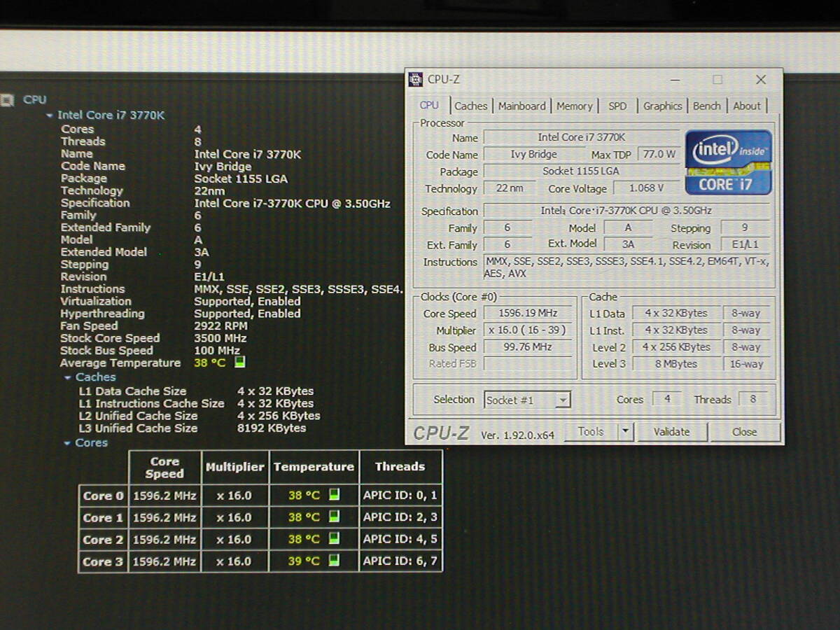840x630 pixels.
Task: Maximize the CPU-Z window
Action: [717, 80]
